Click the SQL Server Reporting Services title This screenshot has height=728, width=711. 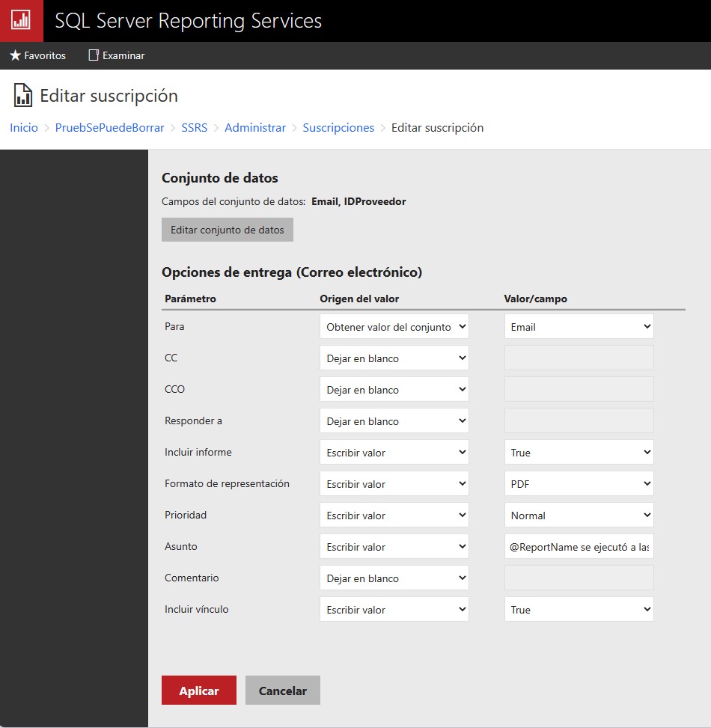(188, 21)
